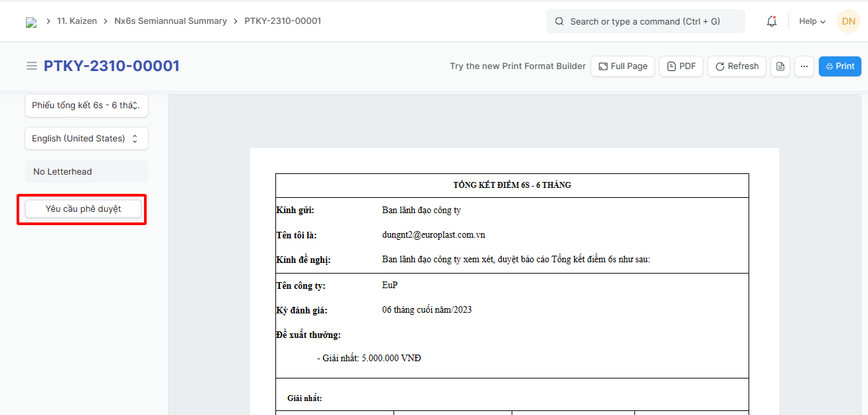The height and width of the screenshot is (415, 868).
Task: Click the DN user avatar
Action: (x=848, y=21)
